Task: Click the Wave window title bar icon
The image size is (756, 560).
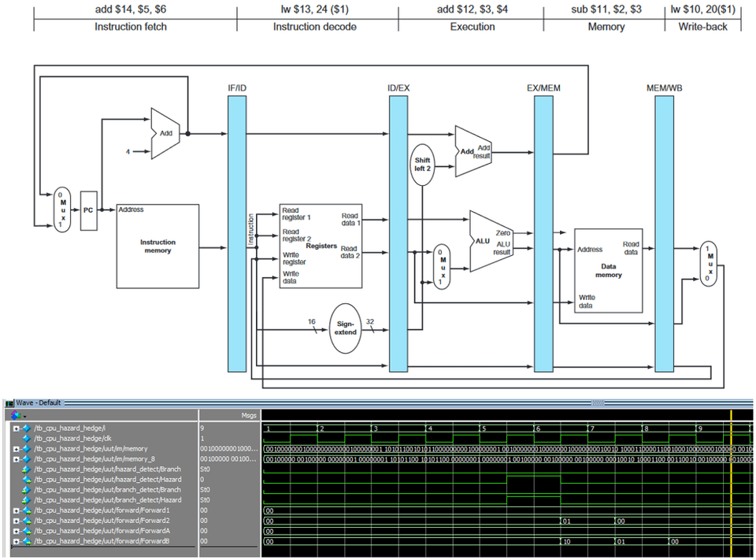Action: pyautogui.click(x=9, y=403)
